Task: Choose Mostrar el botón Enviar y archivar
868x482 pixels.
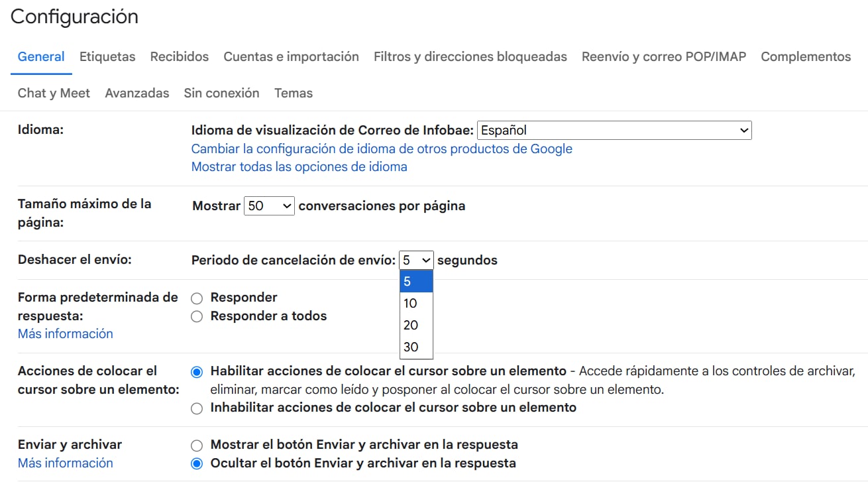Action: (x=196, y=446)
